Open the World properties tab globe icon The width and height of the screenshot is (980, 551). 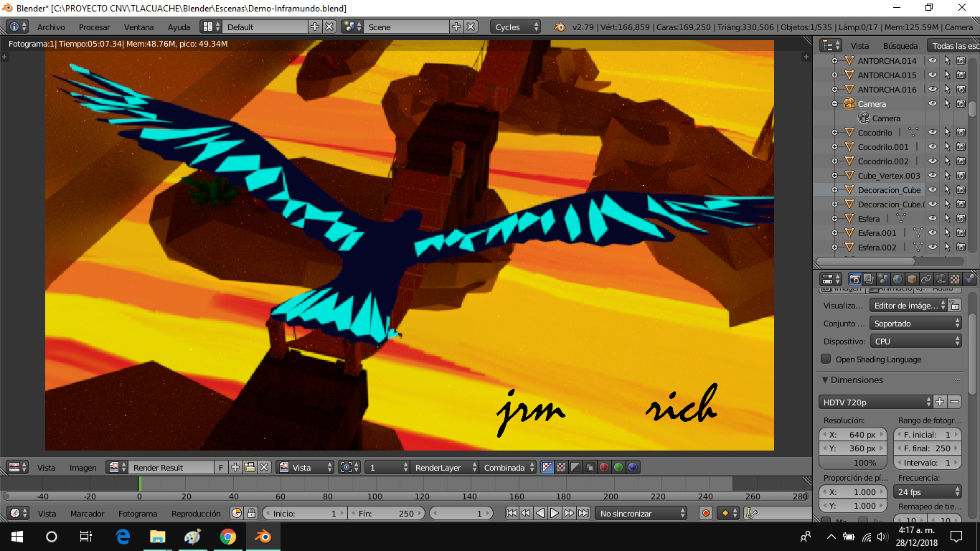click(x=897, y=278)
